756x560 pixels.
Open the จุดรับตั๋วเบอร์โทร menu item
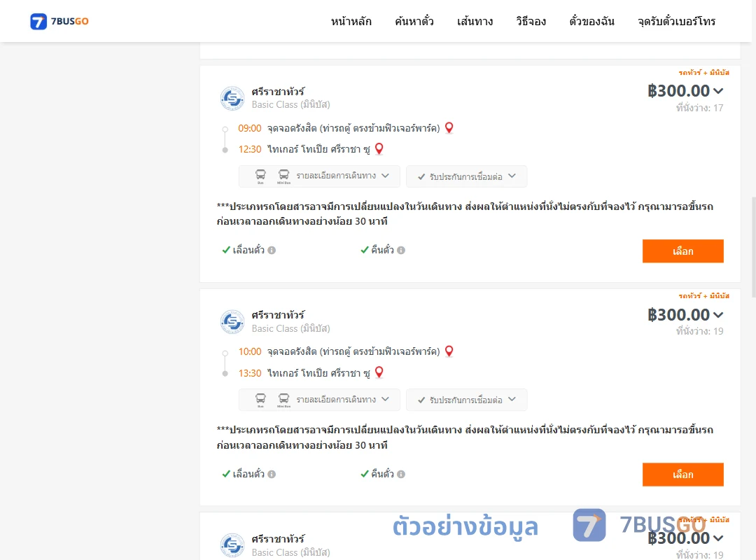(676, 21)
